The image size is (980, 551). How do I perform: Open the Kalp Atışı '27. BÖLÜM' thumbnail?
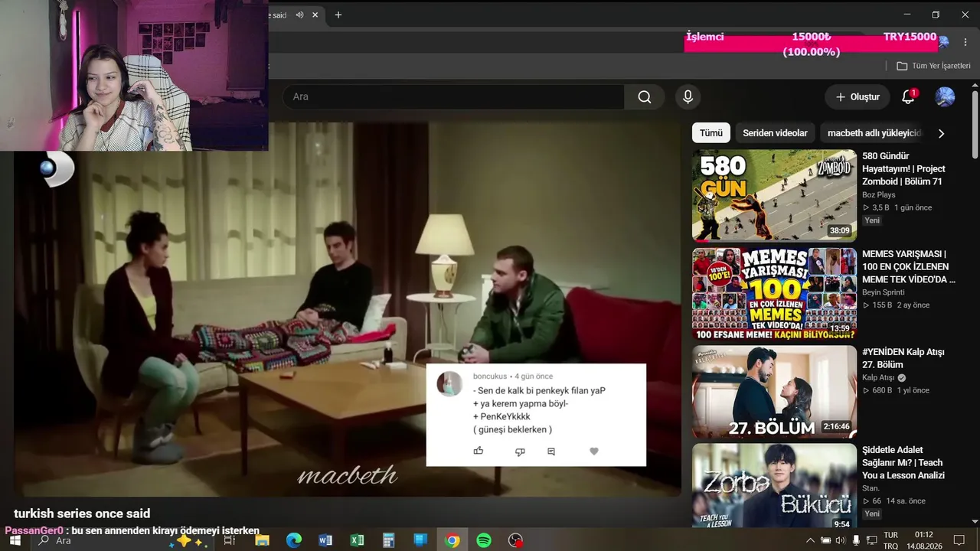tap(774, 391)
